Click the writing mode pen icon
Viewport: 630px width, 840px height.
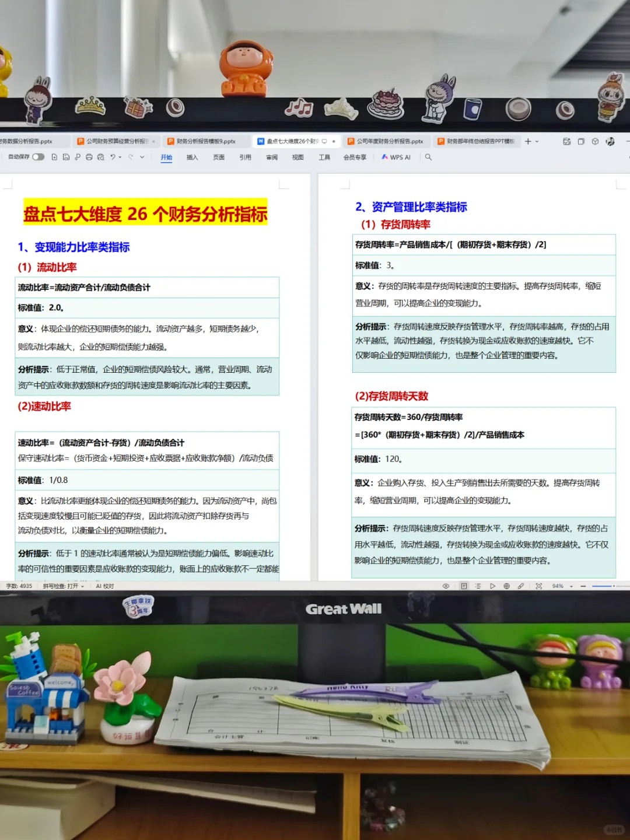(521, 586)
